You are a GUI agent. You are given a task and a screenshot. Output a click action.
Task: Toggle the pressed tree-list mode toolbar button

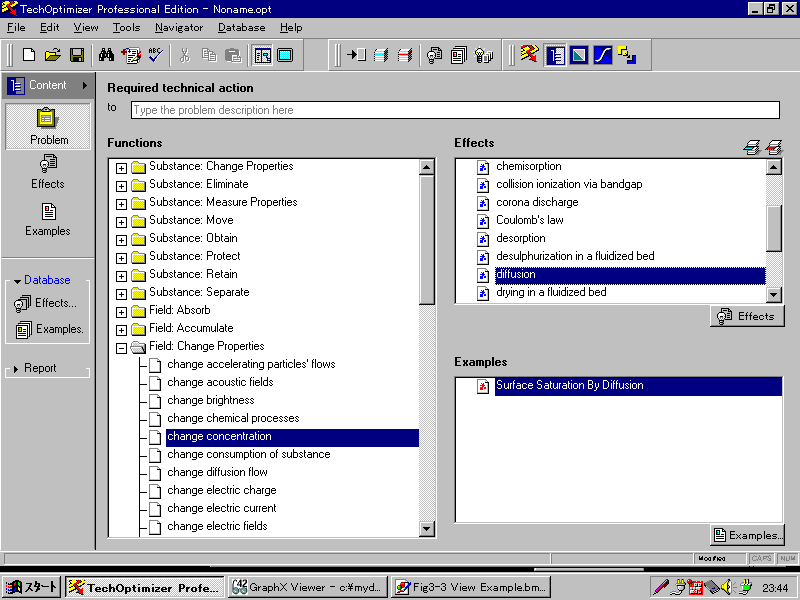click(x=555, y=55)
